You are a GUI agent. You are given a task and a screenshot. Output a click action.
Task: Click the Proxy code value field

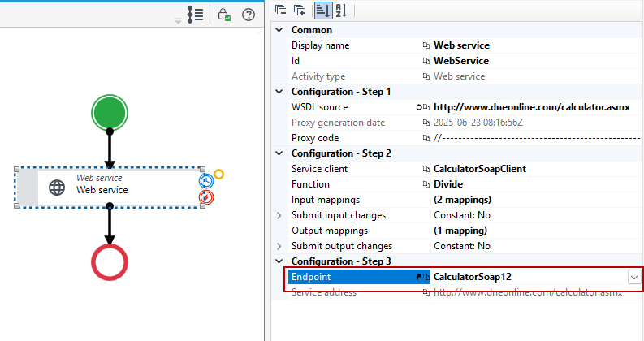coord(537,138)
